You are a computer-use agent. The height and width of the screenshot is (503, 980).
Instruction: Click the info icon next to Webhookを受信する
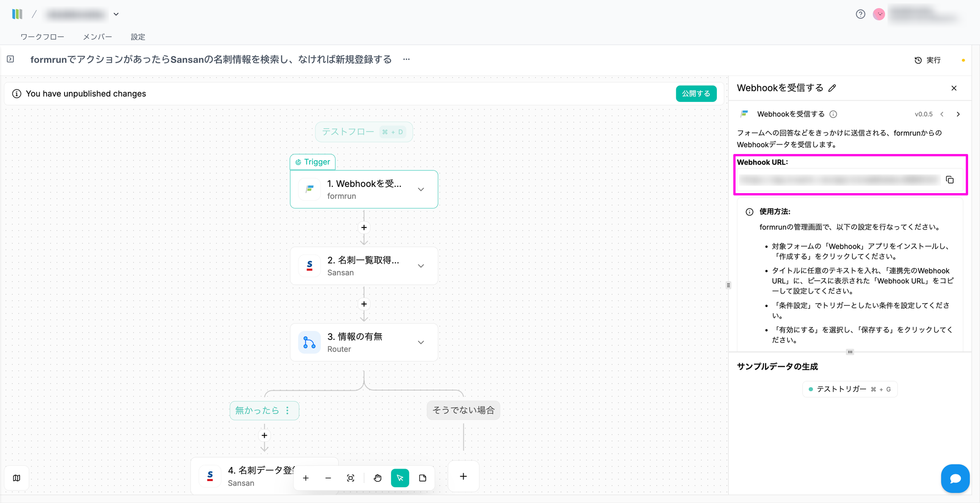[833, 114]
